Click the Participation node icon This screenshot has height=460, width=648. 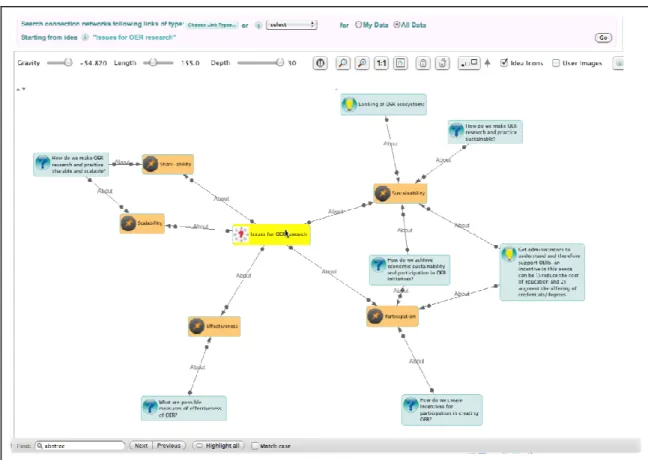coord(375,317)
